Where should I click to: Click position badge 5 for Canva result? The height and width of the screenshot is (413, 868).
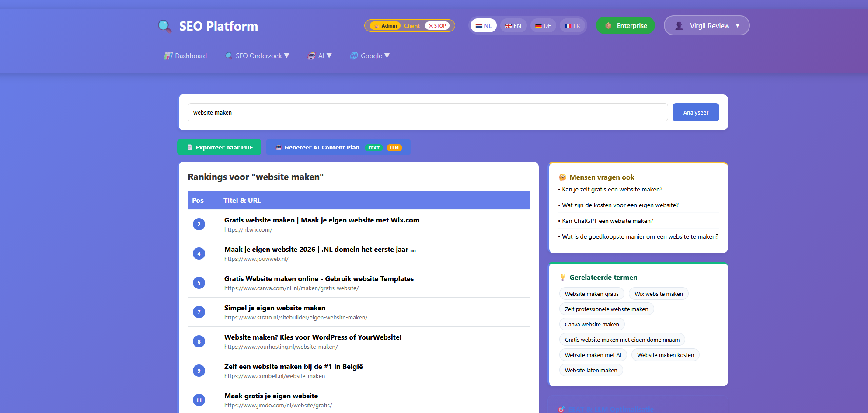coord(199,283)
